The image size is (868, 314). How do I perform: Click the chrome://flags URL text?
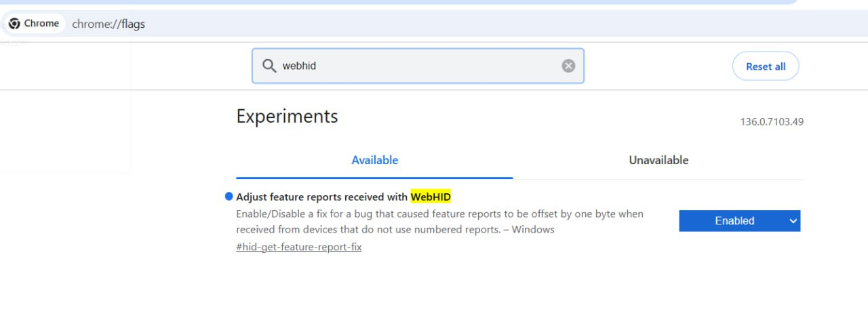108,24
